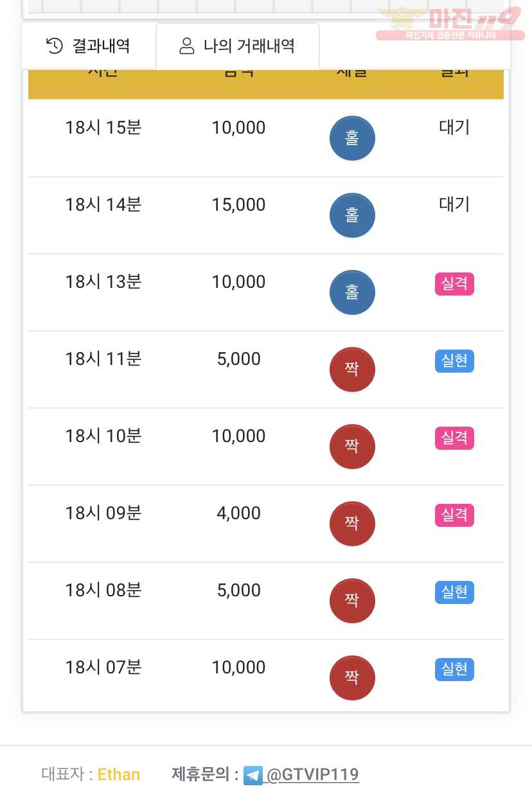Switch to 나의 거래내역 tab
Image resolution: width=532 pixels, height=800 pixels.
point(238,46)
